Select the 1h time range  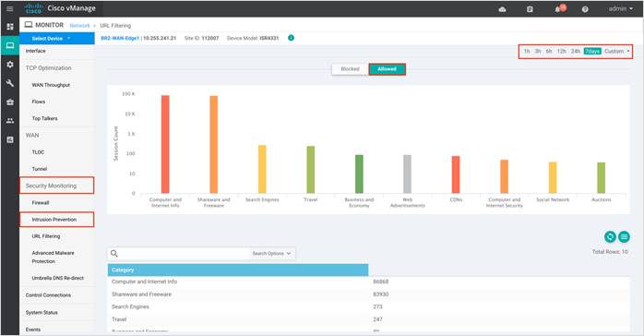[527, 52]
